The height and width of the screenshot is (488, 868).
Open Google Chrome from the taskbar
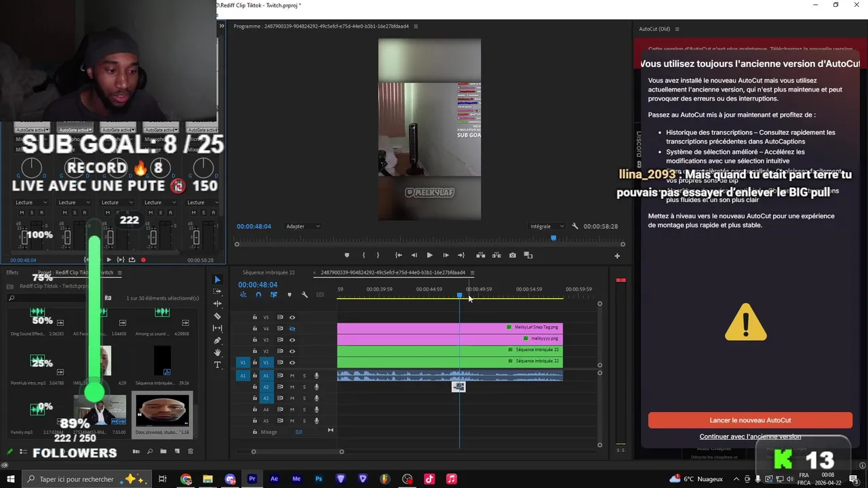(x=186, y=479)
